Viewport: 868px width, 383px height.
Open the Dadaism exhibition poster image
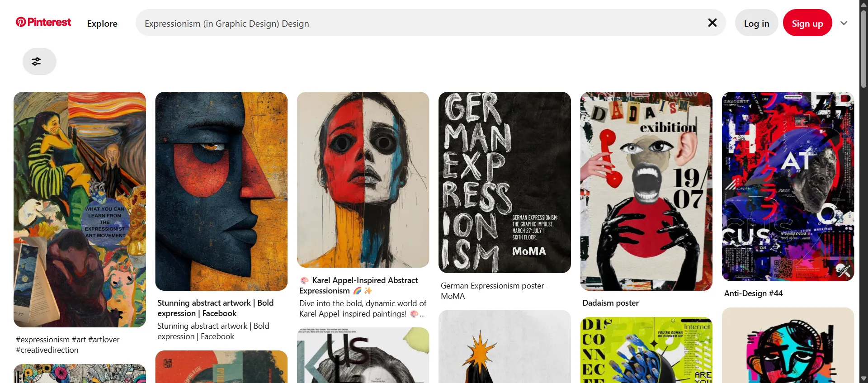[x=646, y=191]
